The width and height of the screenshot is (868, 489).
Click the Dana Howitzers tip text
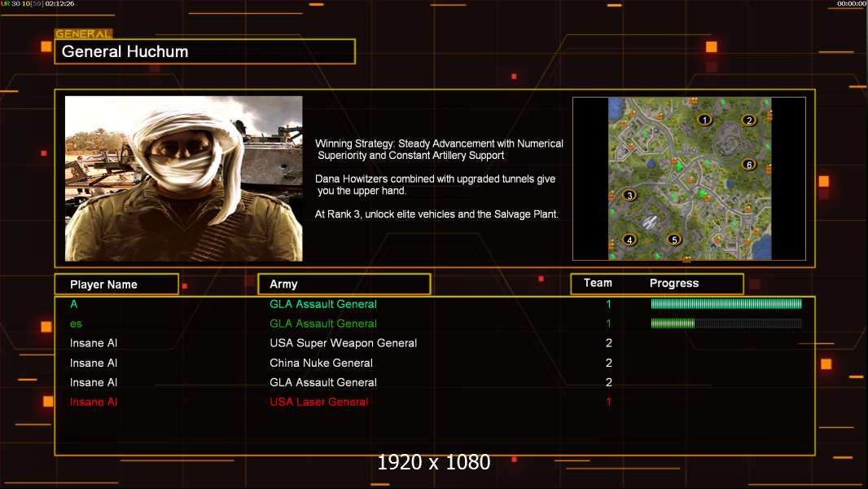click(x=435, y=184)
